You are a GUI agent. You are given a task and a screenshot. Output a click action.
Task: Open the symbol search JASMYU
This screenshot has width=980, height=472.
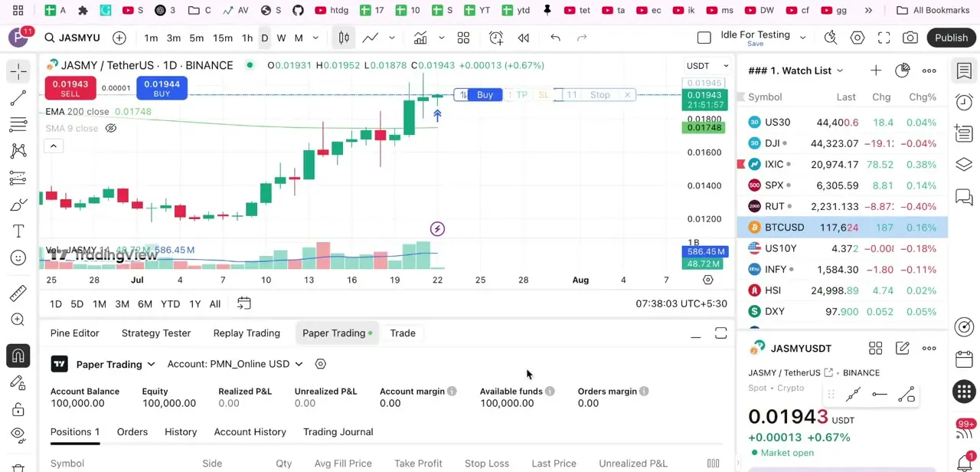point(72,38)
